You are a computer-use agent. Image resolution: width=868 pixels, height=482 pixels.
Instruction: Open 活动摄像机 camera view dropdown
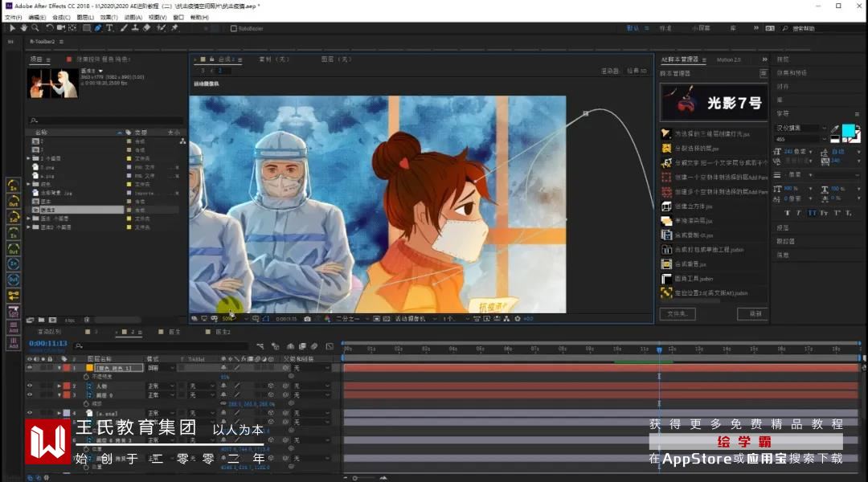pos(414,319)
